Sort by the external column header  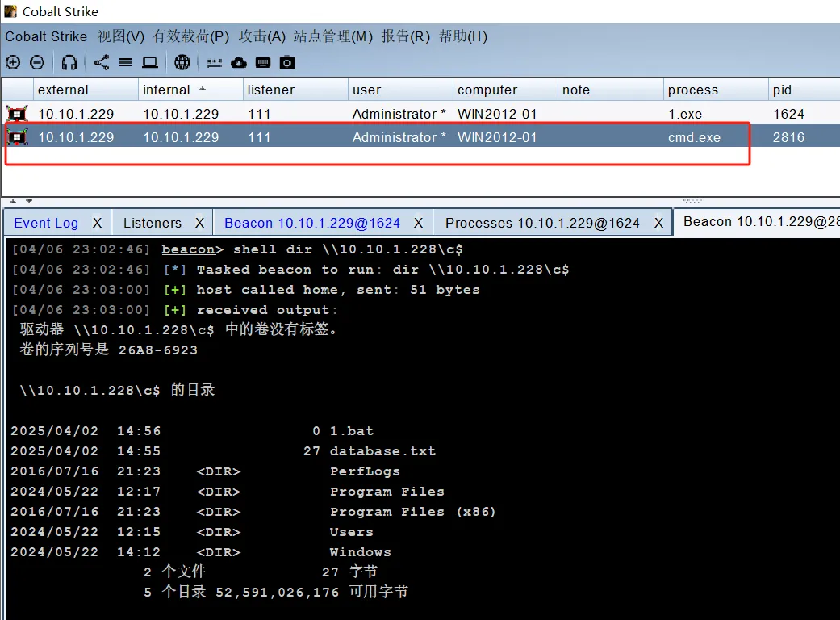pos(86,90)
